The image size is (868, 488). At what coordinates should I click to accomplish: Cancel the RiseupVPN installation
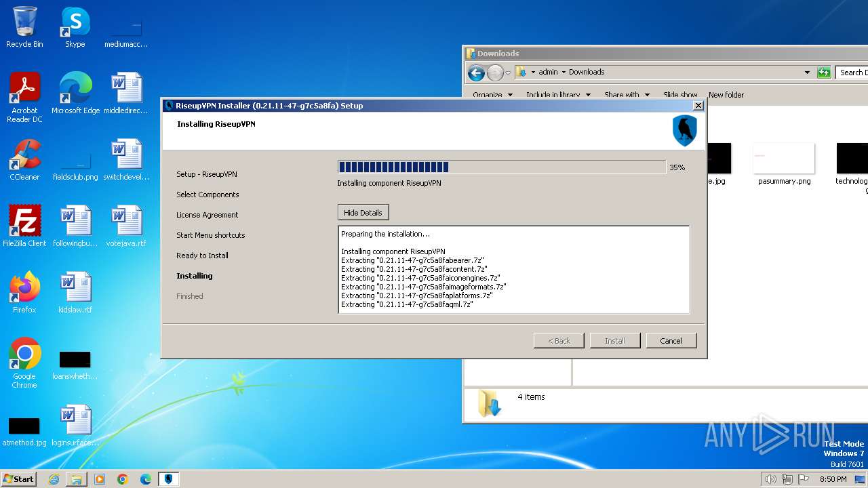671,341
